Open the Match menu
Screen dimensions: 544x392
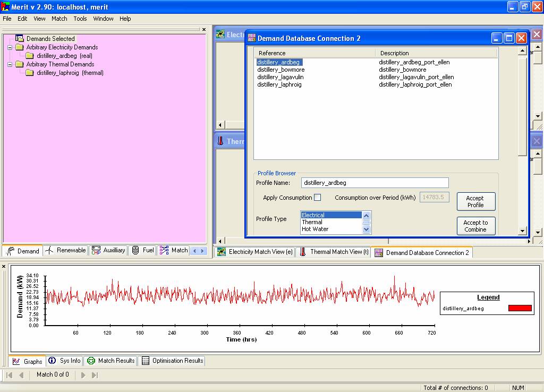59,19
